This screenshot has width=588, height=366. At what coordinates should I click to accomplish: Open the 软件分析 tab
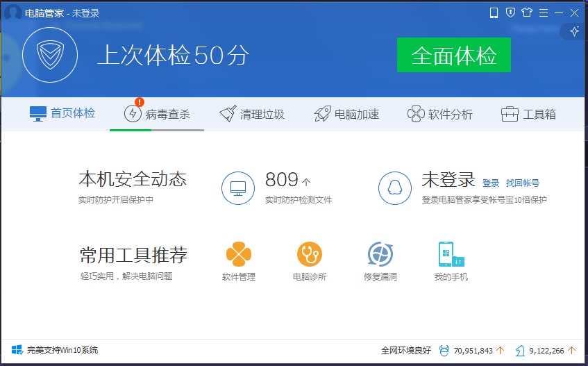coord(440,114)
